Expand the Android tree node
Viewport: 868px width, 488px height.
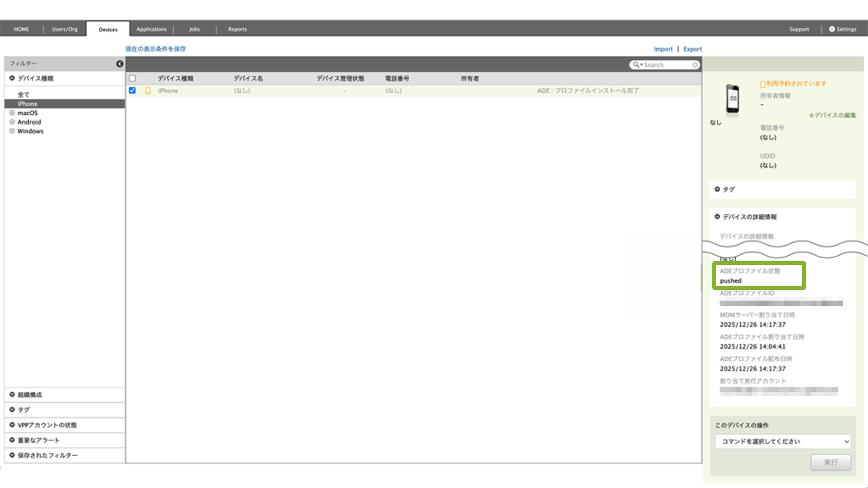(x=12, y=122)
